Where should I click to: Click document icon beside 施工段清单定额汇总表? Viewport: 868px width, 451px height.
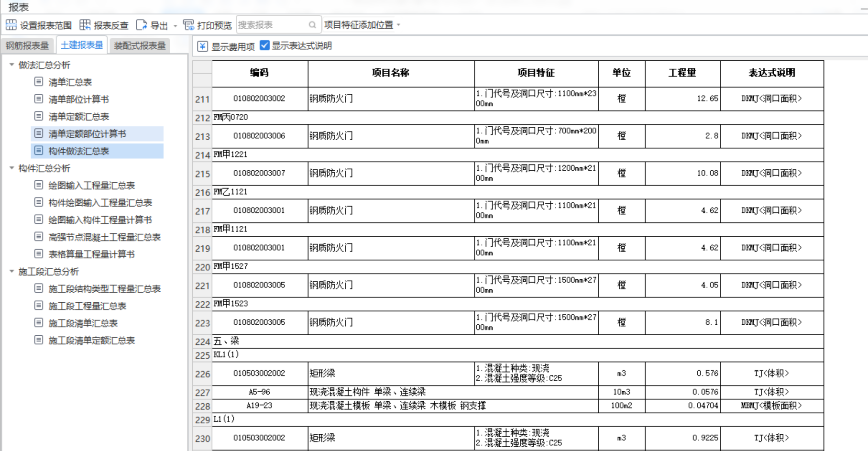(x=39, y=340)
